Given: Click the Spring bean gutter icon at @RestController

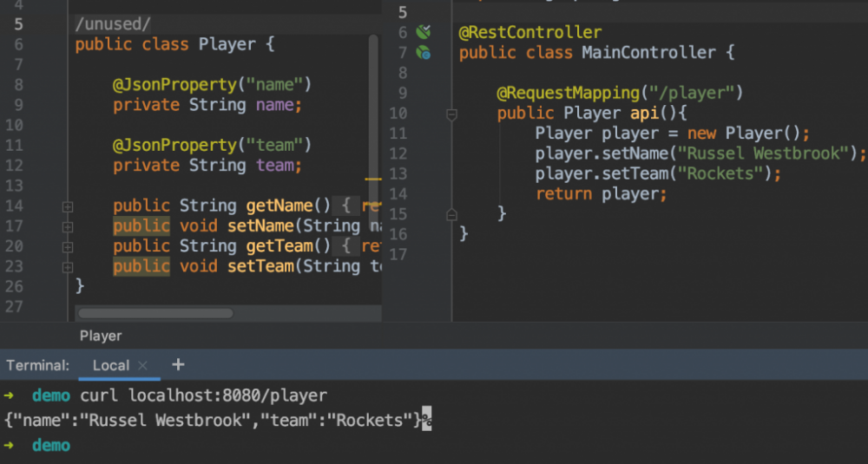Looking at the screenshot, I should tap(424, 31).
